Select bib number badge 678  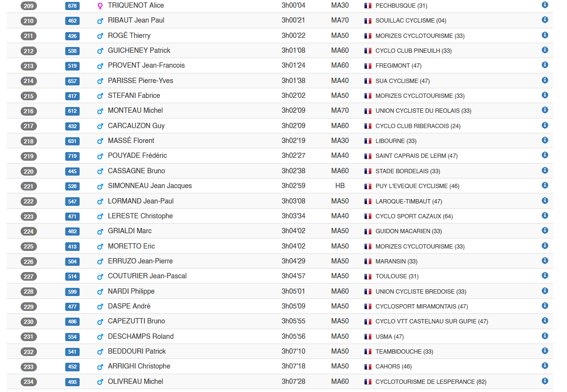(x=72, y=6)
